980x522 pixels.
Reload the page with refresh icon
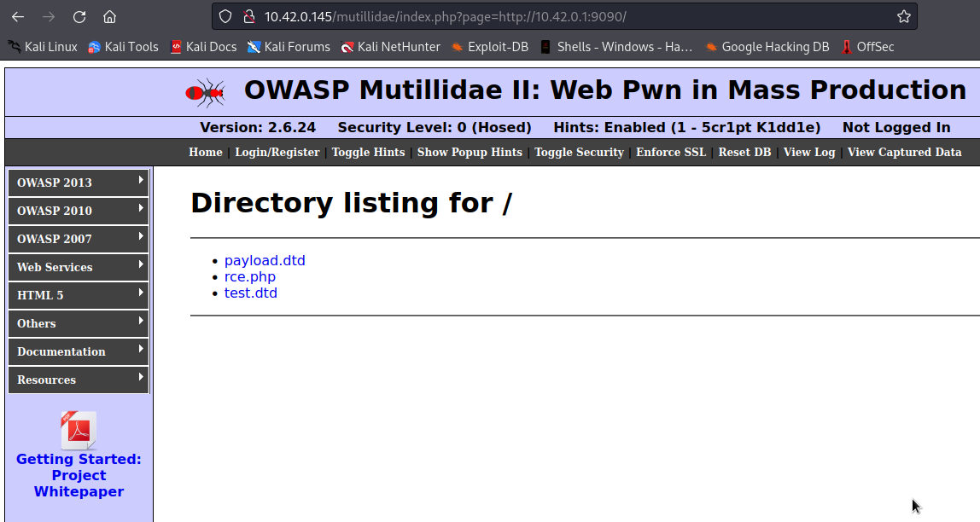[x=79, y=17]
